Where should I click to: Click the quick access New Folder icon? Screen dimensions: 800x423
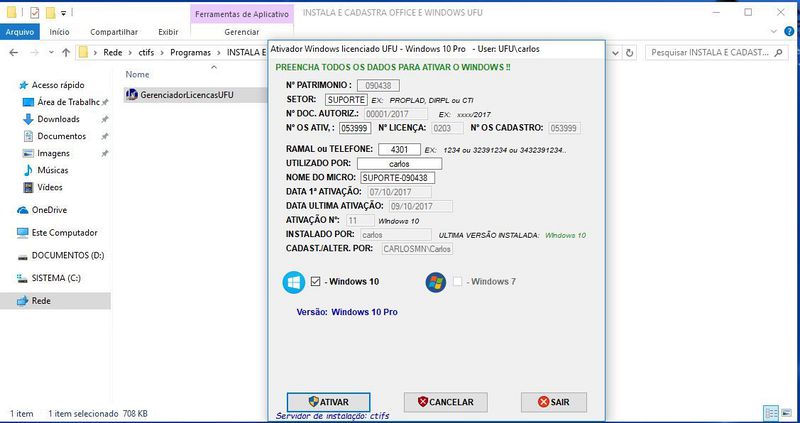50,13
